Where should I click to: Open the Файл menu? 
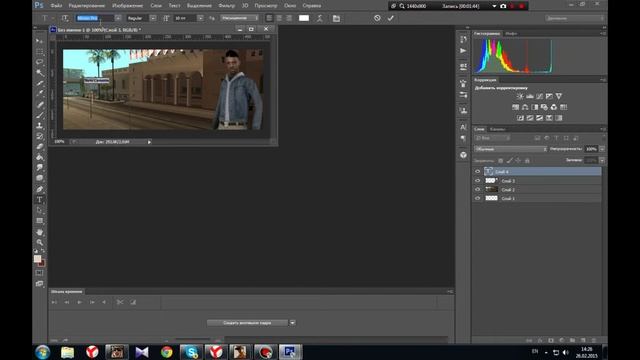(56, 6)
